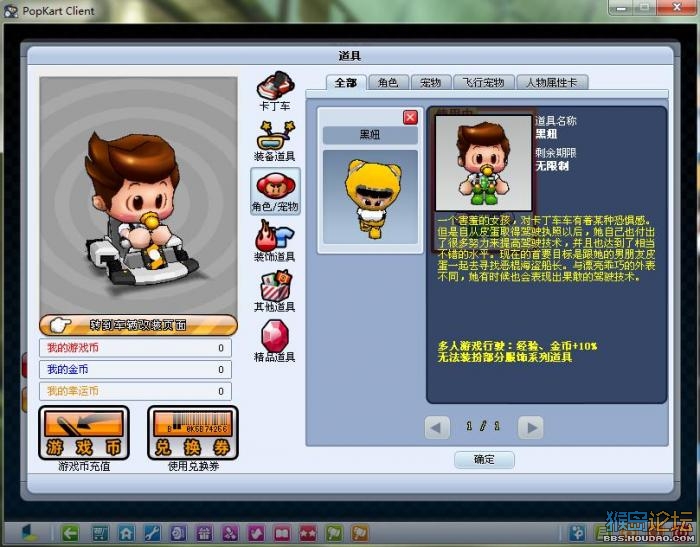Click the 游戏币 recharge button
This screenshot has width=700, height=547.
[84, 433]
